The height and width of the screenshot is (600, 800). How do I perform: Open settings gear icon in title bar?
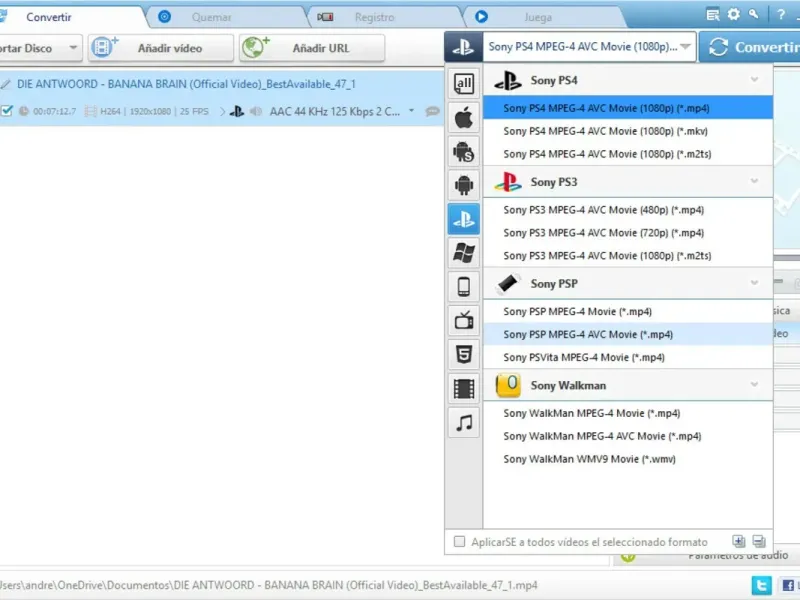coord(733,14)
